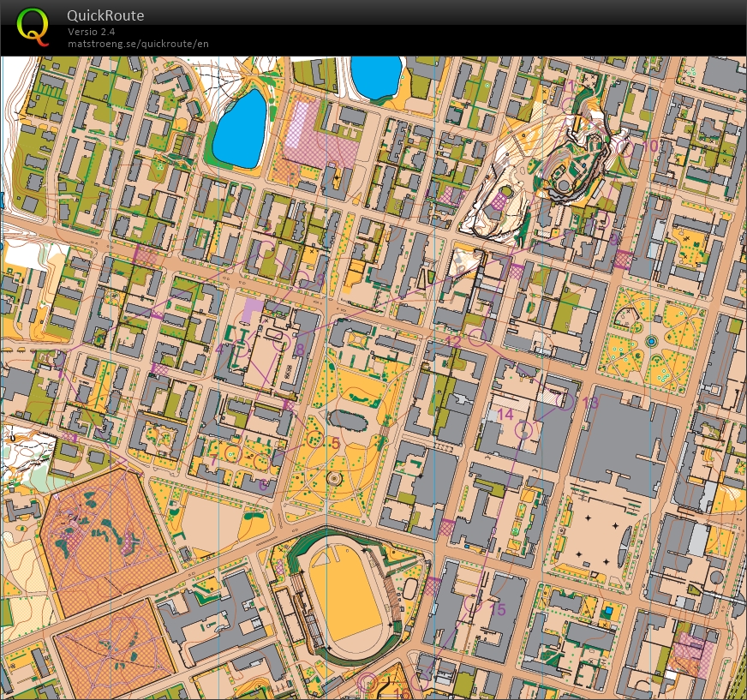The height and width of the screenshot is (700, 747).
Task: Select the control circle below label 14
Action: [x=523, y=430]
